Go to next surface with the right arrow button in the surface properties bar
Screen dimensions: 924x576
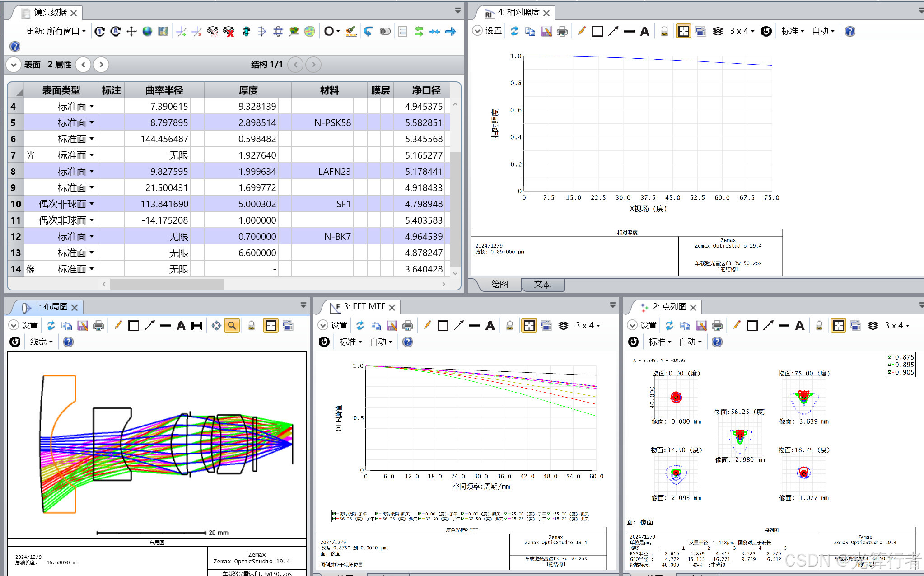tap(101, 65)
